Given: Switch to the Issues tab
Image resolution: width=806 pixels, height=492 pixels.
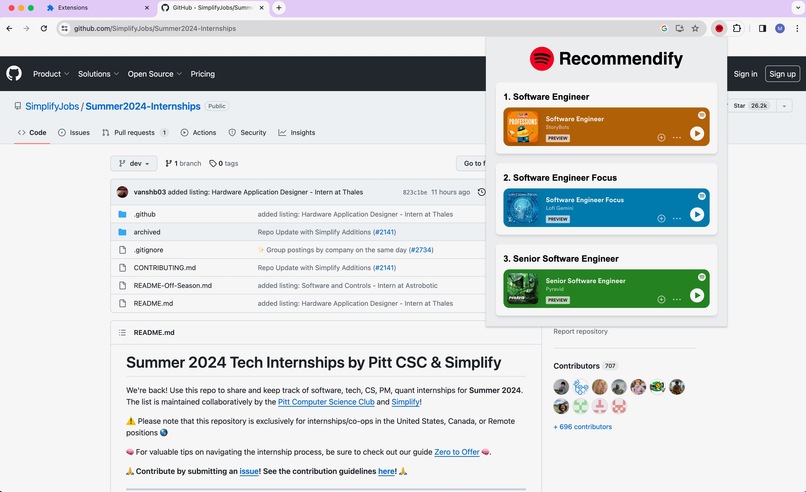Looking at the screenshot, I should [x=74, y=133].
